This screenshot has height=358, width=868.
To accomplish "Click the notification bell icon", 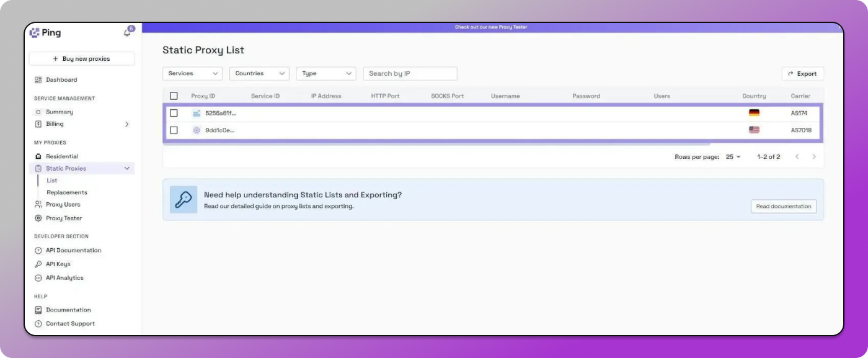I will coord(127,33).
